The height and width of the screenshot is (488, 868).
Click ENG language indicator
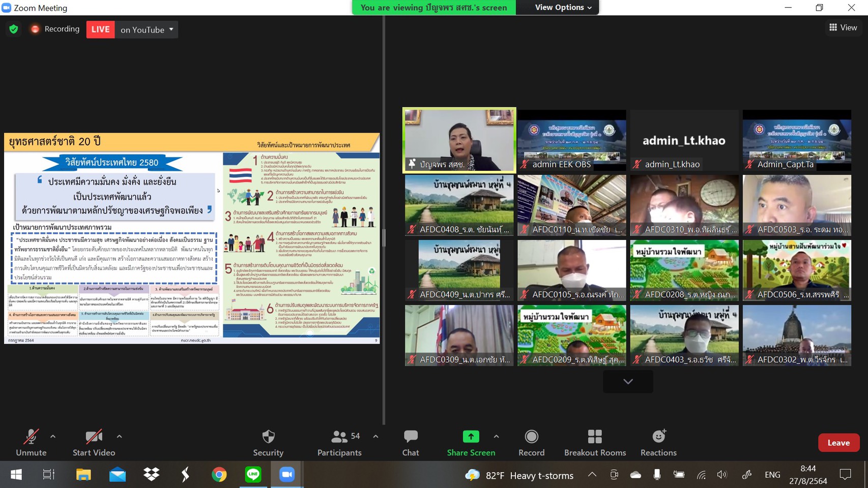tap(772, 475)
